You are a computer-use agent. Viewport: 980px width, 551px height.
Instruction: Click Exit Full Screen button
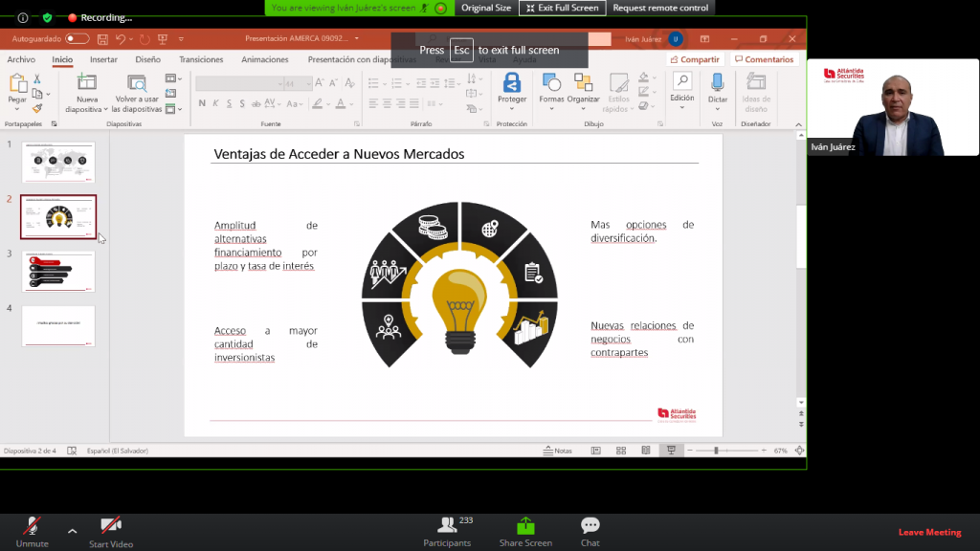coord(562,8)
